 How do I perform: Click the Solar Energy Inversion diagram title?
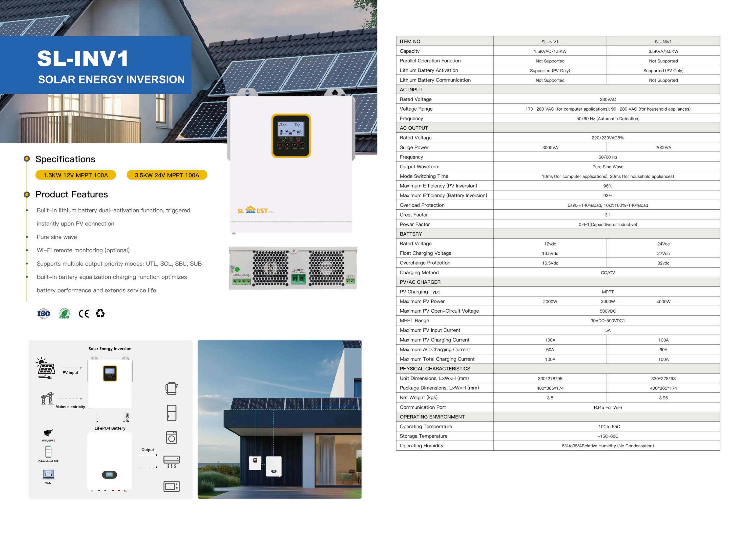click(x=110, y=349)
